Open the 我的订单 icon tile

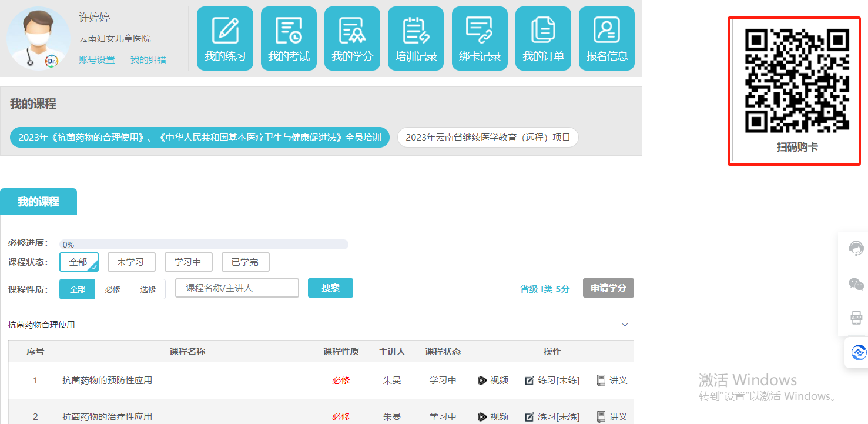543,39
